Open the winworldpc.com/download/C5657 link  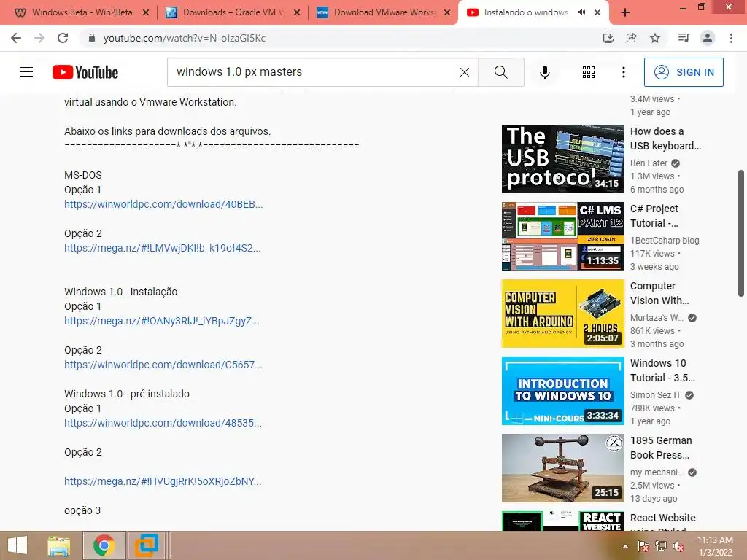(163, 365)
